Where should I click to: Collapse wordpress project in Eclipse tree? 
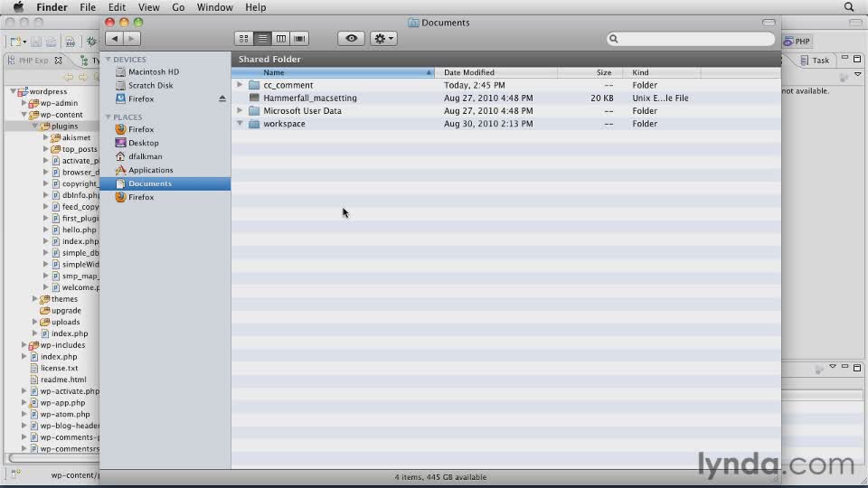13,91
